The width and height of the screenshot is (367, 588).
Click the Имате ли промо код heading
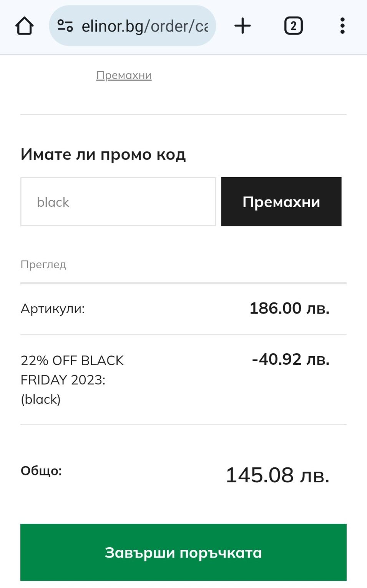[x=103, y=154]
